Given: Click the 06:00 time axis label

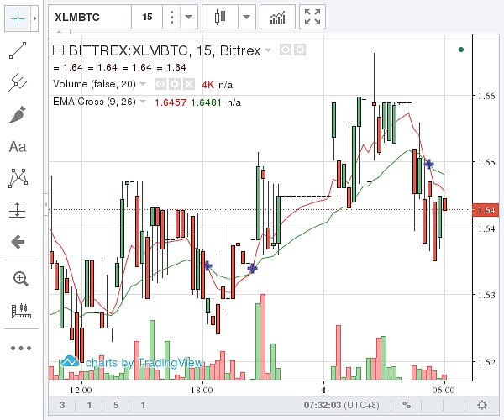Looking at the screenshot, I should 444,390.
